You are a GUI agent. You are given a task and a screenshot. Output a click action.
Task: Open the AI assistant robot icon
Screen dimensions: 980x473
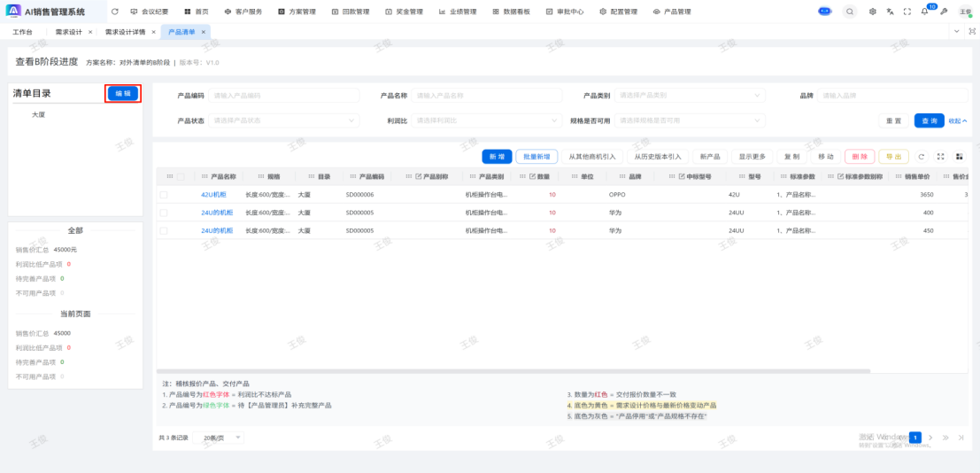(x=825, y=12)
